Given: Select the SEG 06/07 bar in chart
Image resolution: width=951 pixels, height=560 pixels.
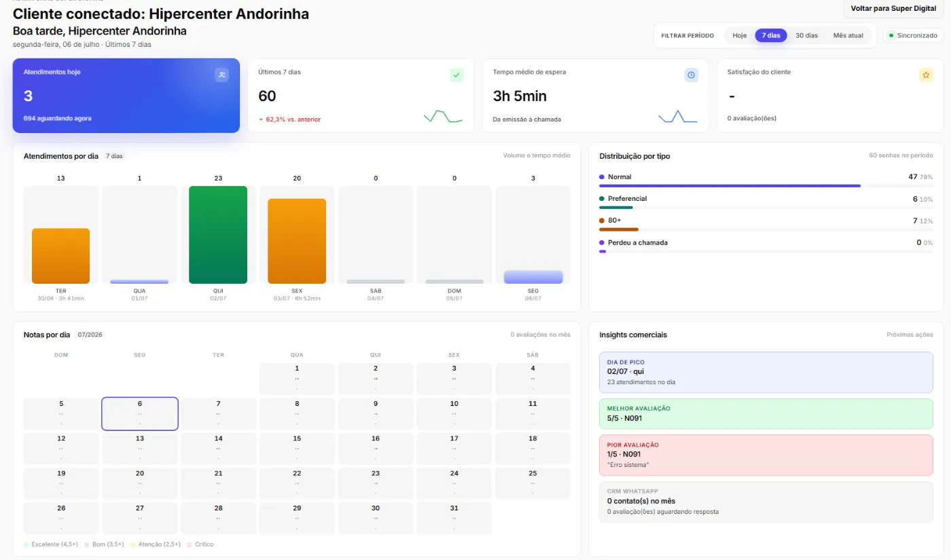Looking at the screenshot, I should pos(533,277).
